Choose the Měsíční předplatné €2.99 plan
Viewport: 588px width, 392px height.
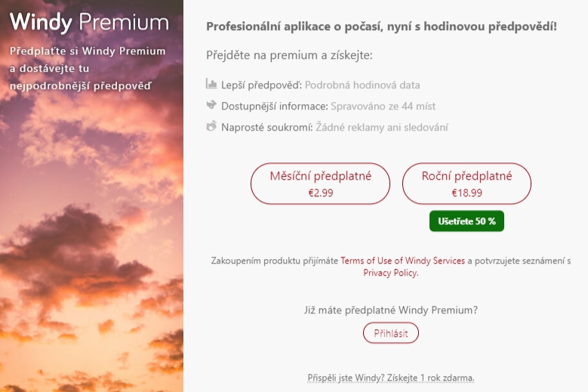point(321,184)
